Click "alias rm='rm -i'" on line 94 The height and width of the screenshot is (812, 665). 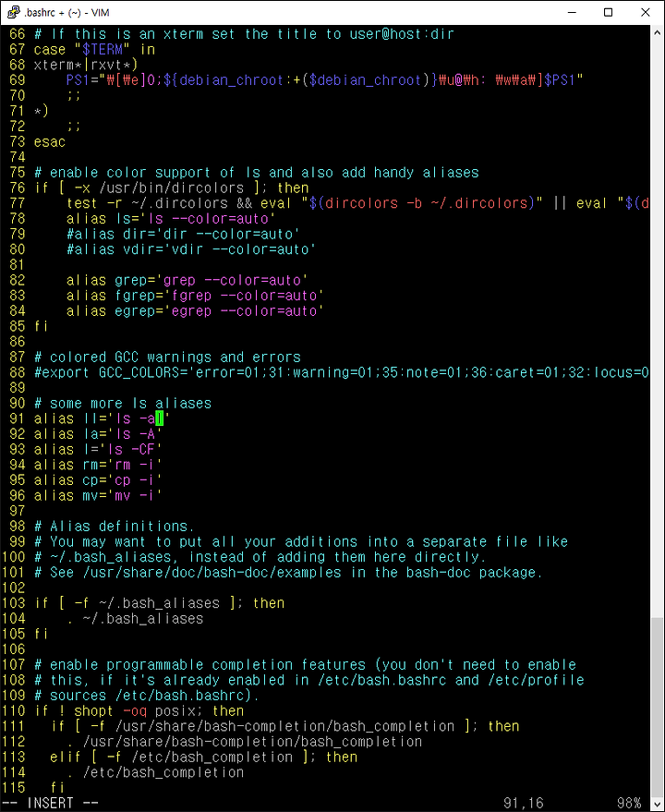(99, 465)
